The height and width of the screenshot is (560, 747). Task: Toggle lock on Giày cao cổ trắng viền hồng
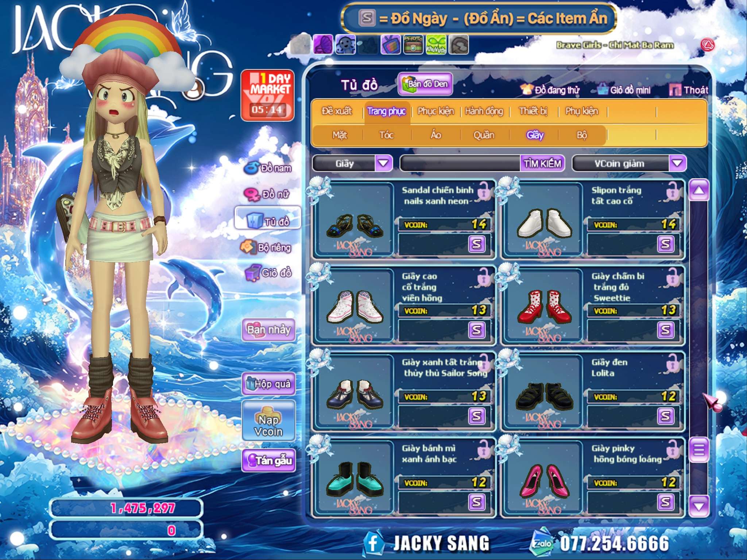[484, 277]
